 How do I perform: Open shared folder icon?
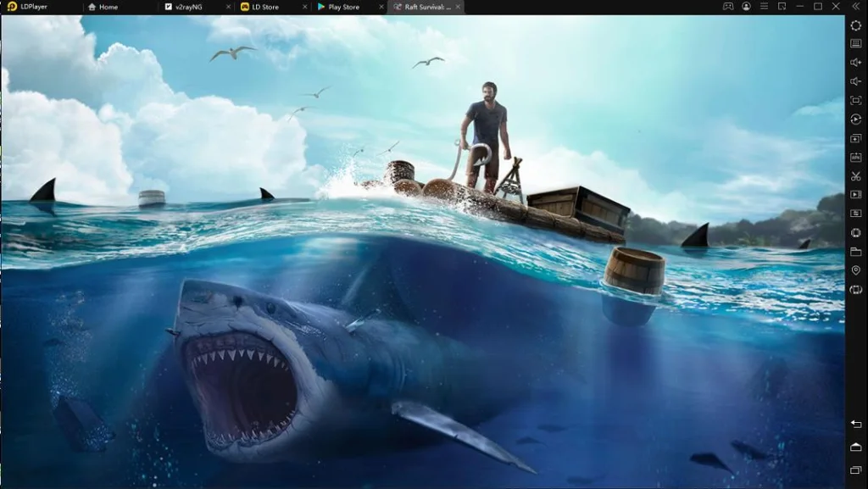pos(856,252)
